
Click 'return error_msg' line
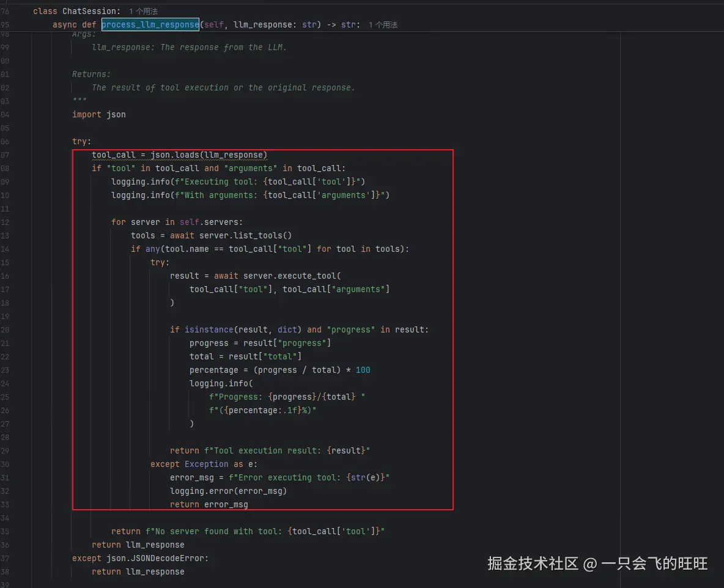pos(209,504)
